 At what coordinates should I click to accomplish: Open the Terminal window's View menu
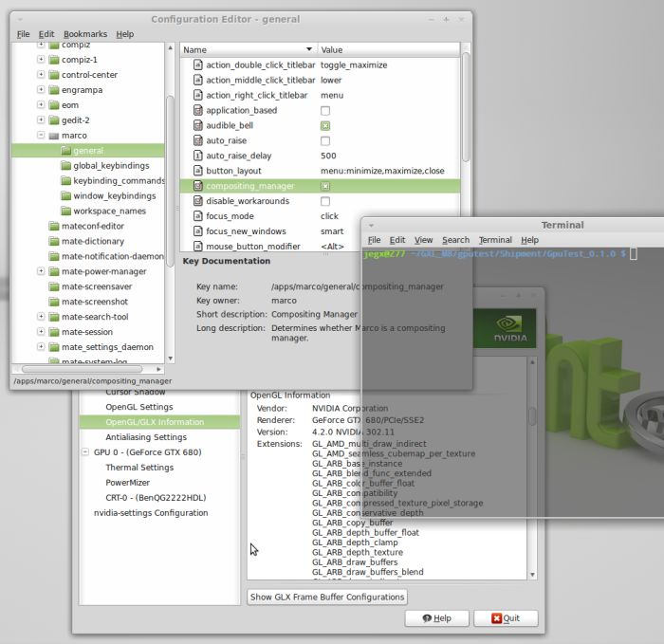click(423, 240)
